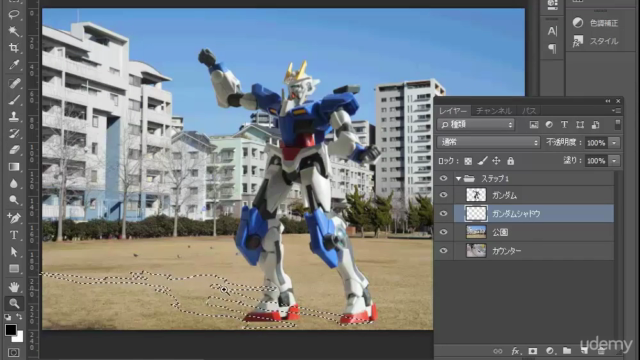Click the fill 100% value field
640x360 pixels.
[x=596, y=161]
